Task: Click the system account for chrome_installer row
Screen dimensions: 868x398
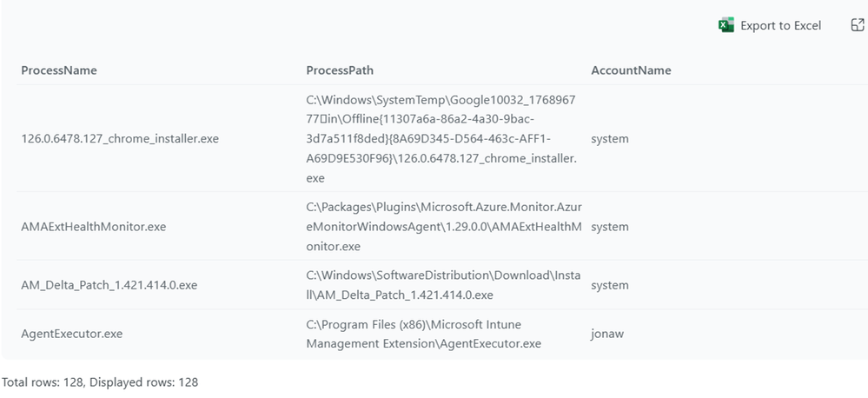Action: click(x=610, y=139)
